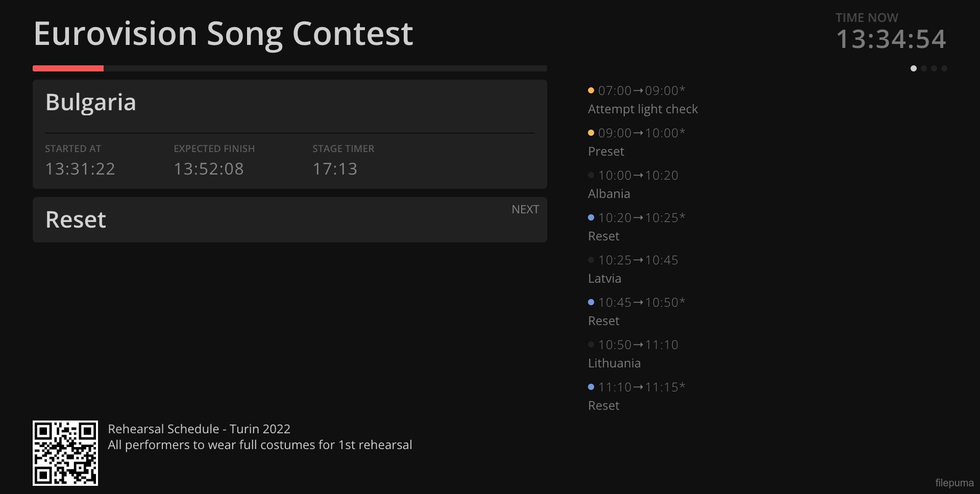Click the Time Now clock display
Viewport: 980px width, 494px height.
point(891,39)
